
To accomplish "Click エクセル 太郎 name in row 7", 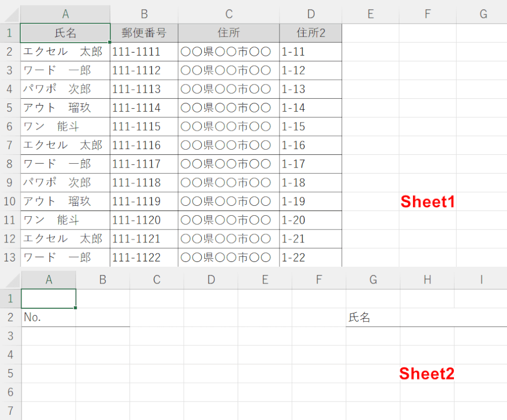I will [x=65, y=145].
